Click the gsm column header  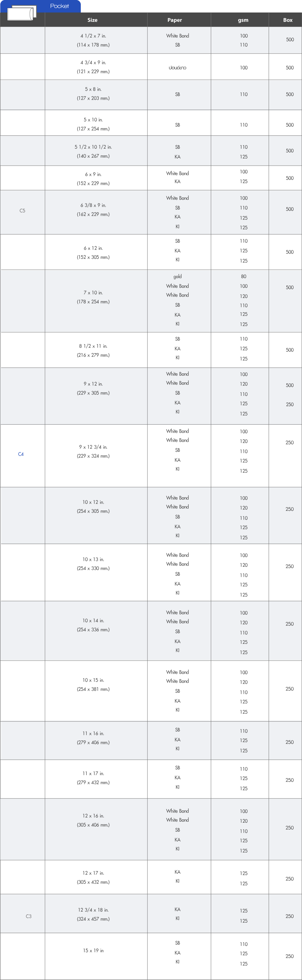(x=243, y=20)
